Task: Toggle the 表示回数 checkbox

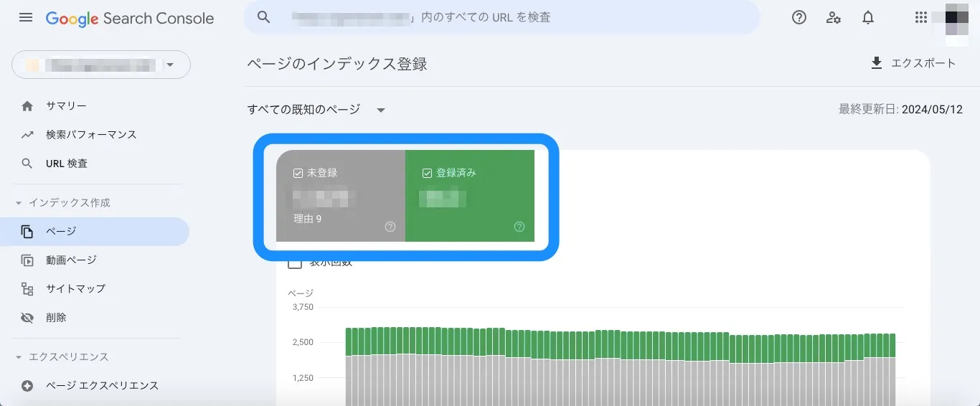Action: click(x=294, y=263)
